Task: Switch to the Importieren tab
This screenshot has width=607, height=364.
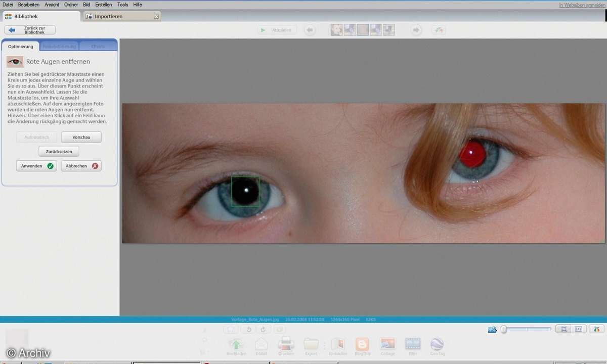Action: tap(109, 16)
